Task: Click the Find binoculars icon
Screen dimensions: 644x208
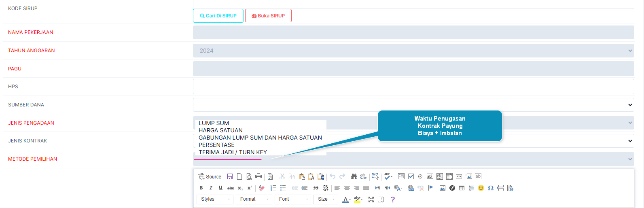Action: click(x=354, y=176)
